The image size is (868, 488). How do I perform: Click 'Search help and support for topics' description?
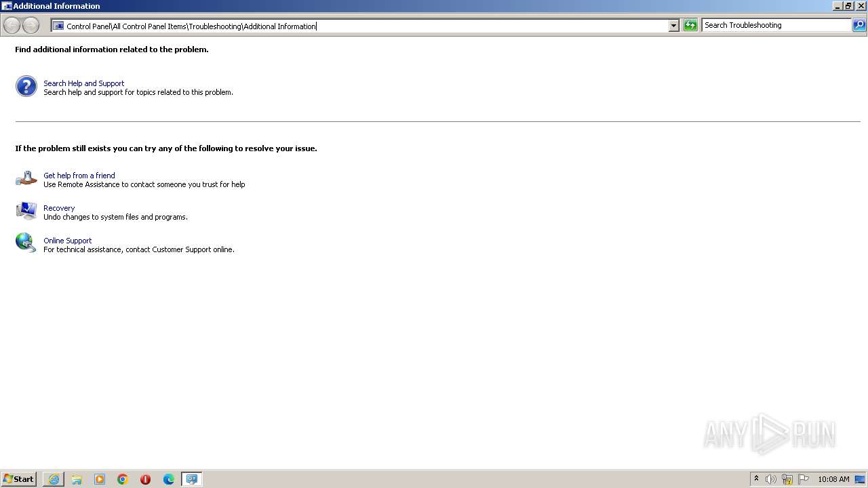pyautogui.click(x=138, y=92)
